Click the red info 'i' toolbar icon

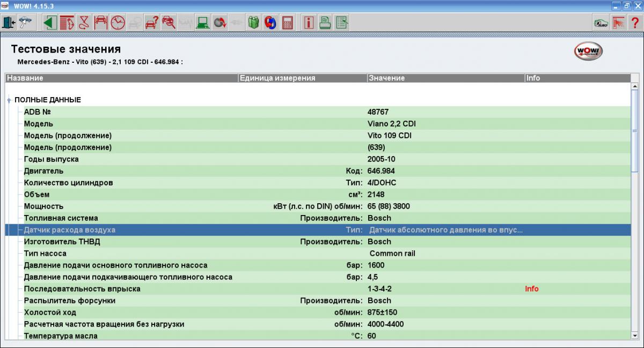point(309,23)
